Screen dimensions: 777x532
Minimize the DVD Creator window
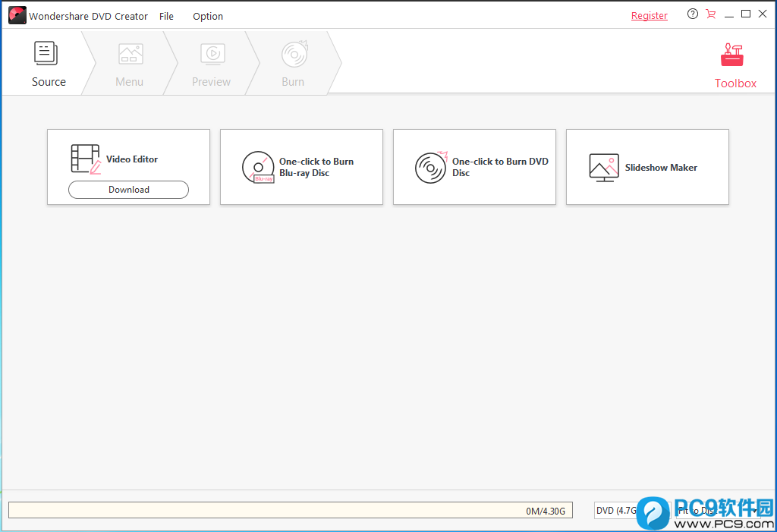pyautogui.click(x=728, y=15)
